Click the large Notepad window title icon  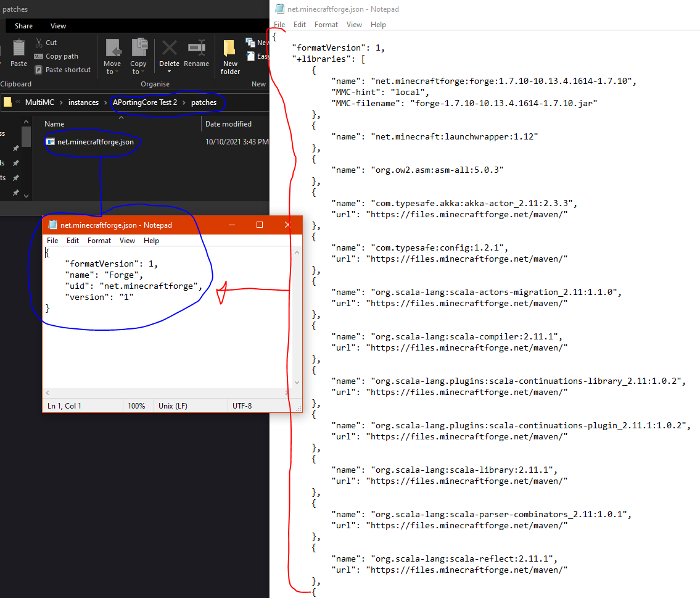pyautogui.click(x=279, y=9)
